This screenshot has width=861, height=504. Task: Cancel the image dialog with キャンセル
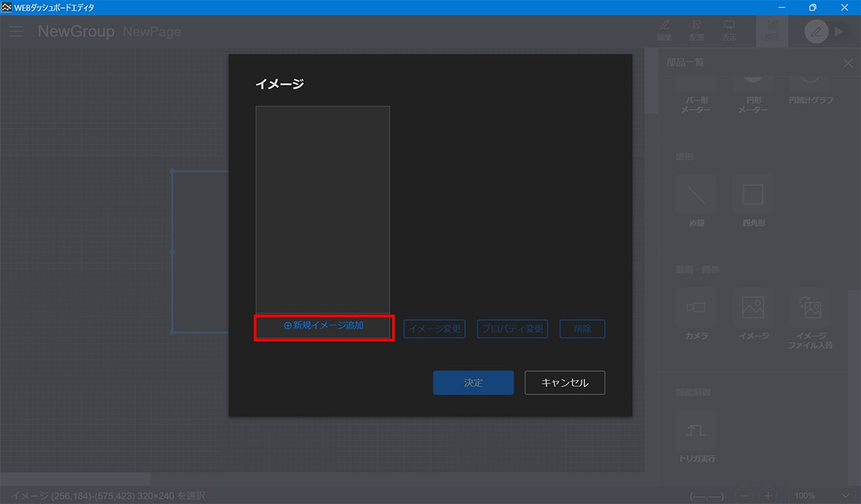point(564,383)
